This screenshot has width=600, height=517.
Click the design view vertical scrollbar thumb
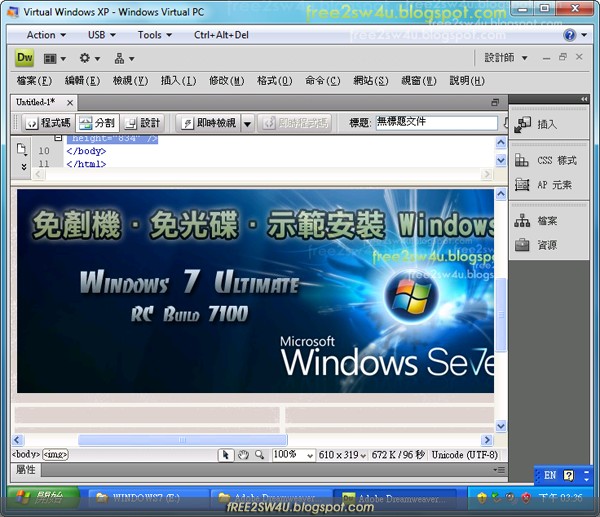pos(501,315)
